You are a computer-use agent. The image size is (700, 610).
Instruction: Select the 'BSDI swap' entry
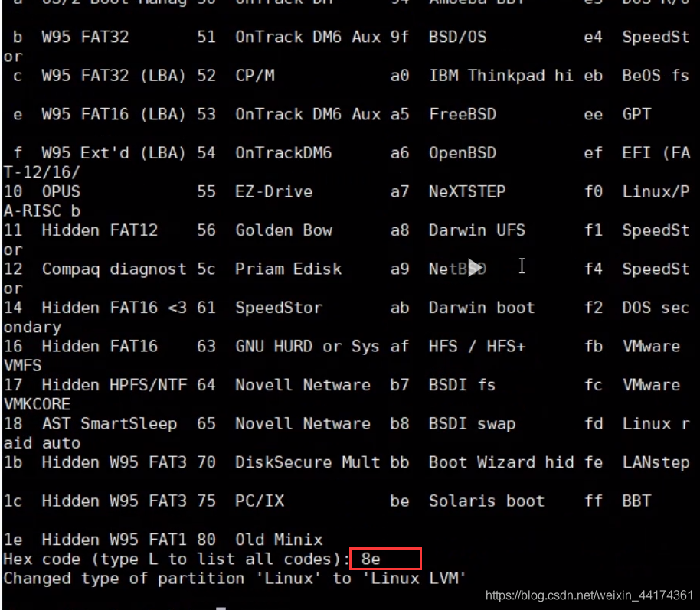pos(473,424)
